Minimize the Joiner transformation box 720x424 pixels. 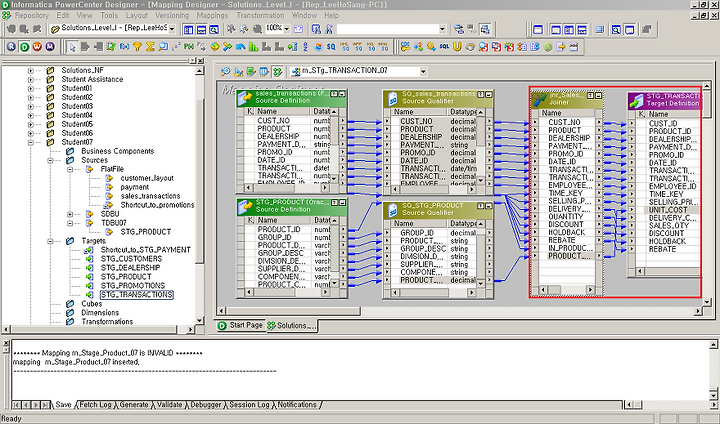(599, 96)
